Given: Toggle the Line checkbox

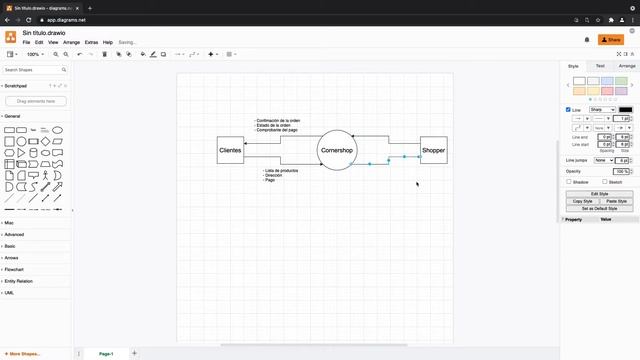Looking at the screenshot, I should pyautogui.click(x=568, y=109).
